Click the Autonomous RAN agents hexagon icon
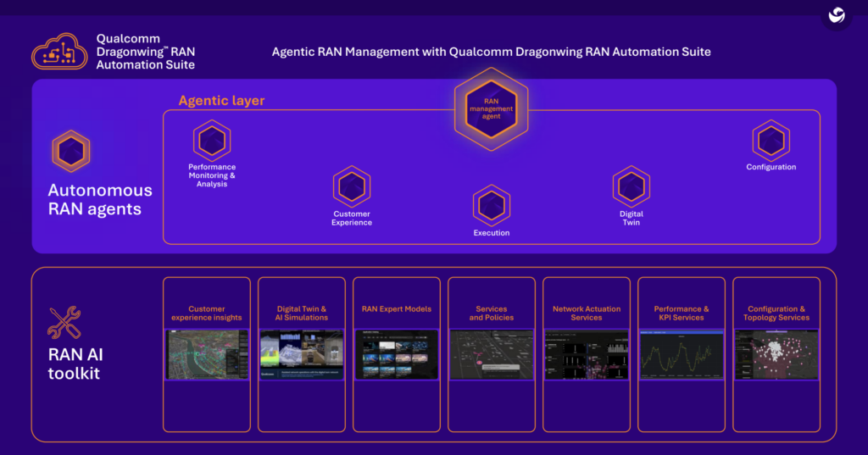The height and width of the screenshot is (455, 868). [71, 151]
